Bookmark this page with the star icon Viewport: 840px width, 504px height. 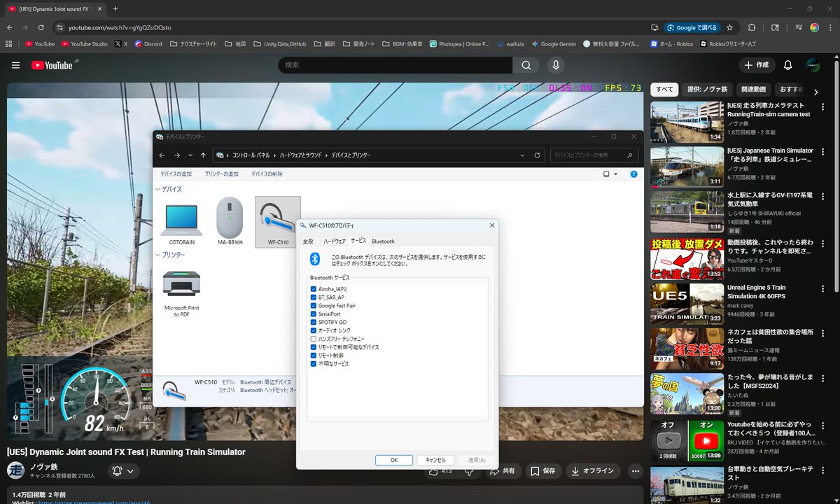pos(729,27)
